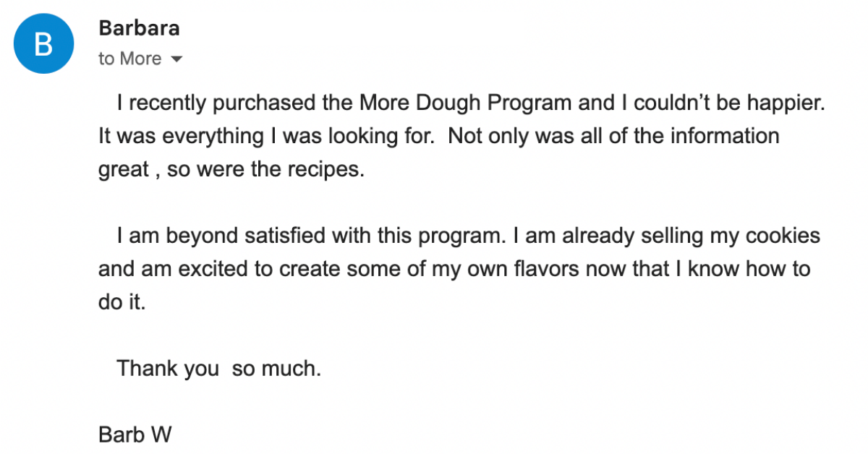Click the word "recipes" in first paragraph
This screenshot has width=868, height=454.
pyautogui.click(x=323, y=169)
